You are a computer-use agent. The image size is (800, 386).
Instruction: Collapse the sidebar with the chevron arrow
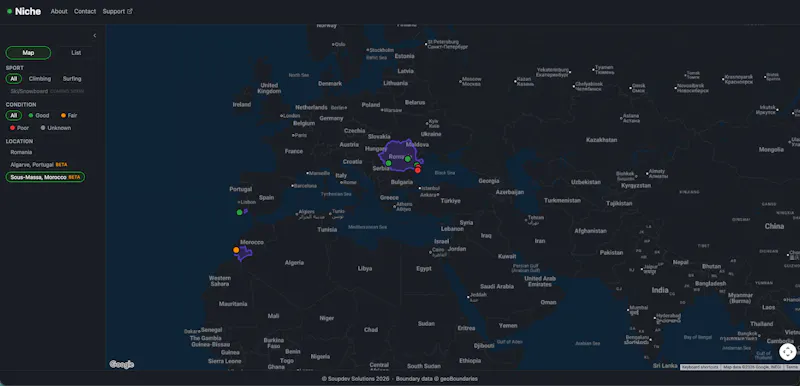click(x=94, y=36)
